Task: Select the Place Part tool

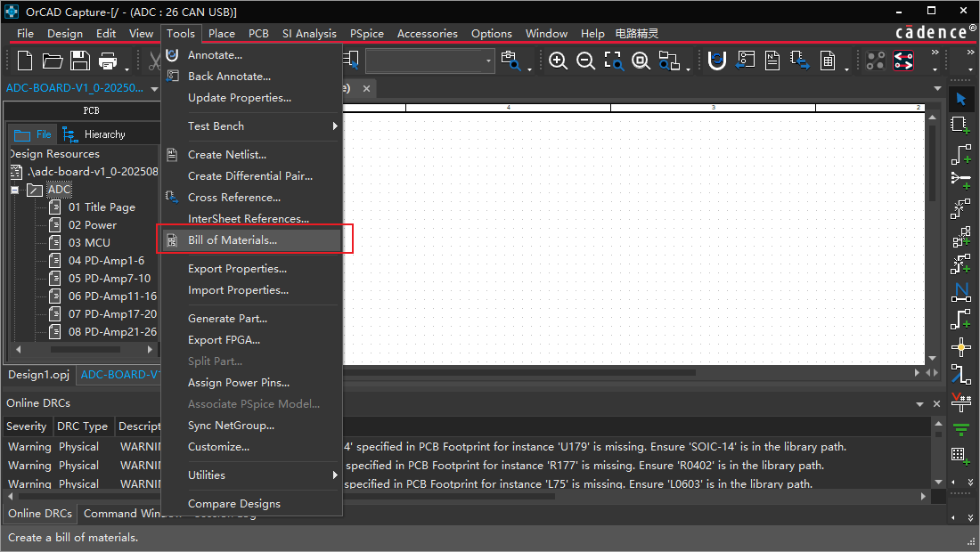Action: [x=960, y=126]
